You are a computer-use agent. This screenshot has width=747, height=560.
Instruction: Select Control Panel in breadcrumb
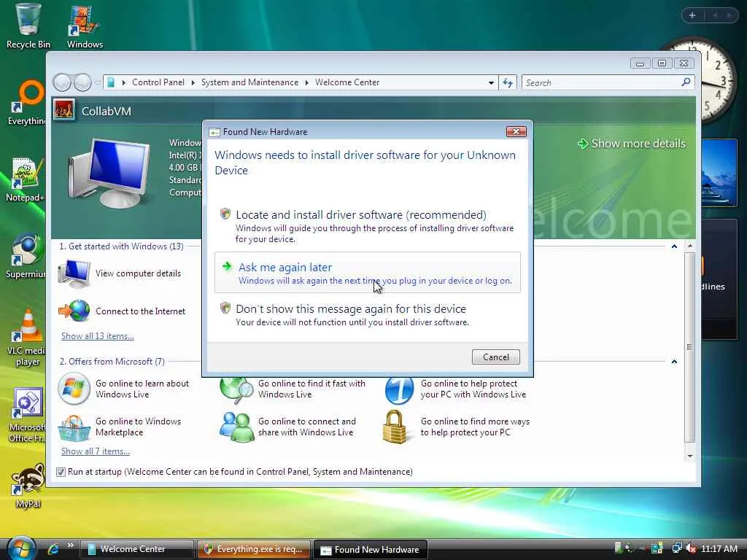click(158, 82)
